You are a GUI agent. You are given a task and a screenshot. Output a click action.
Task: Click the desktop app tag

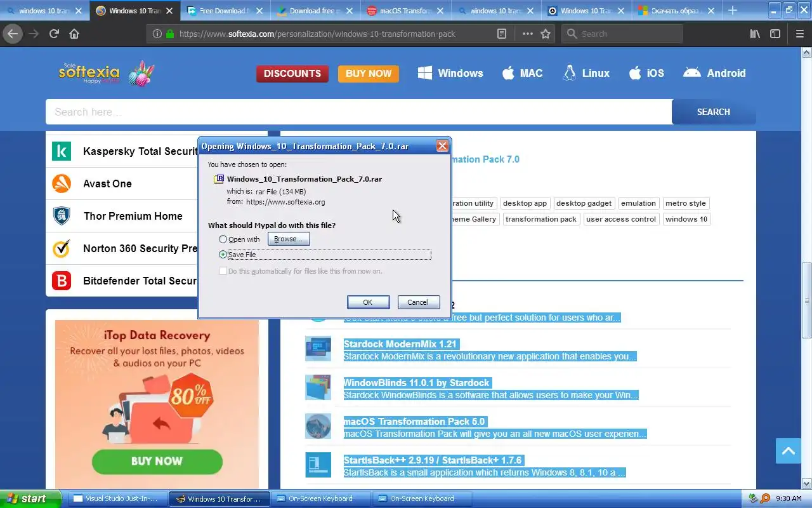(525, 203)
